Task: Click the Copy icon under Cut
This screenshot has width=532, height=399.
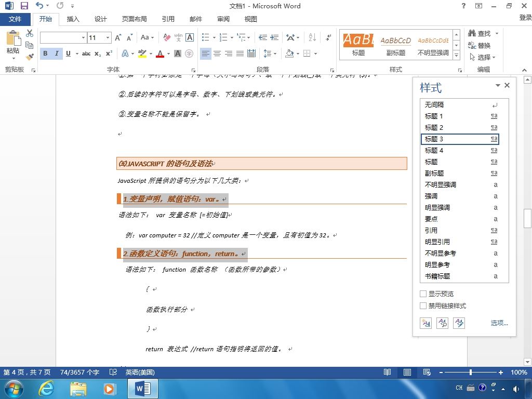Action: pos(30,45)
